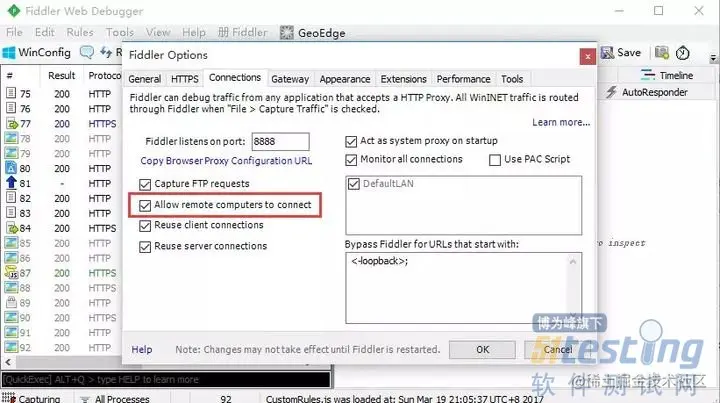Click the session list left scroll arrow
This screenshot has height=403, width=720.
8,362
